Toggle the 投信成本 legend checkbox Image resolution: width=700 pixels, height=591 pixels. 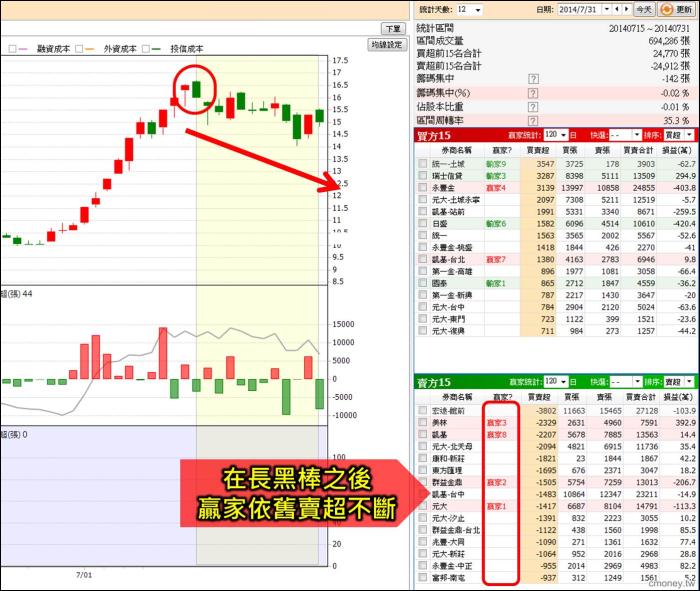[x=146, y=49]
